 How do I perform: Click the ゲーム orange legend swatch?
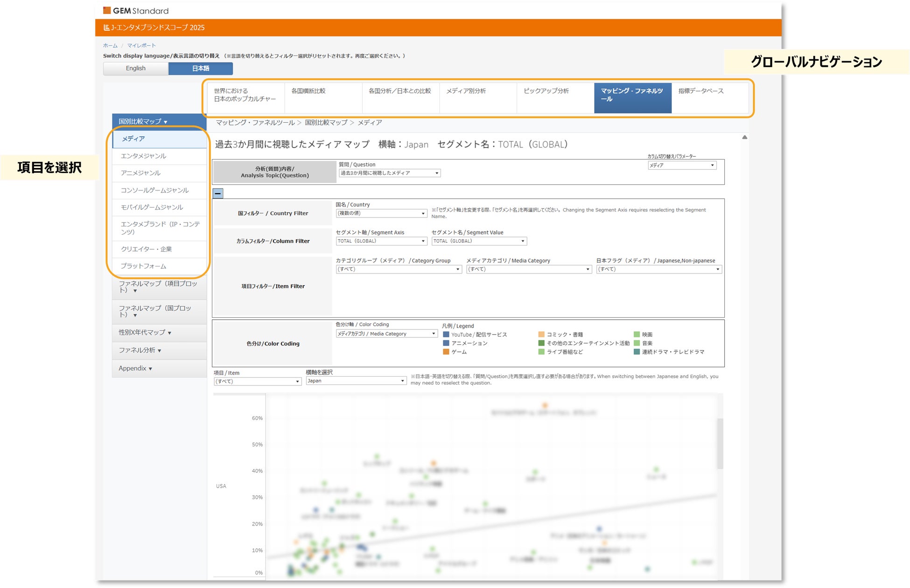446,352
